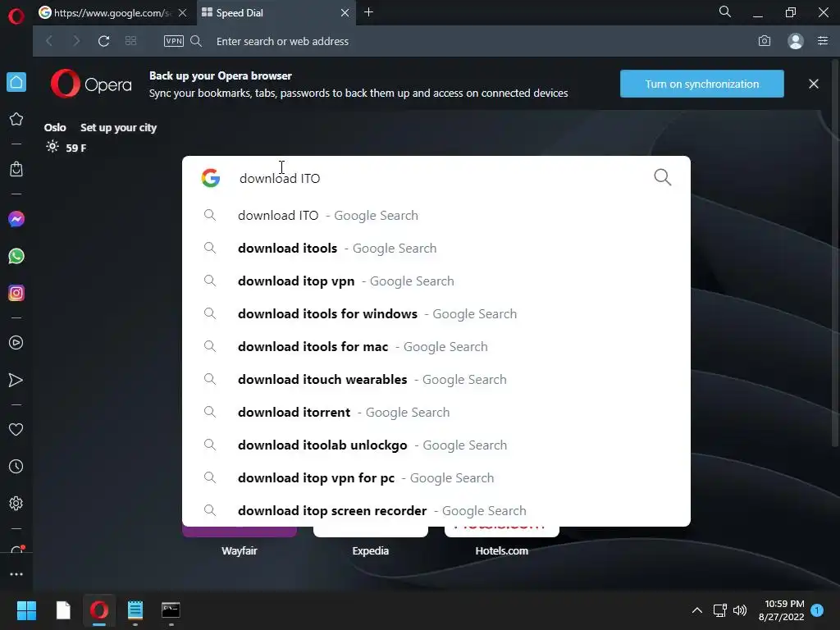This screenshot has height=630, width=840.
Task: Open My Flow arrow icon
Action: (16, 380)
